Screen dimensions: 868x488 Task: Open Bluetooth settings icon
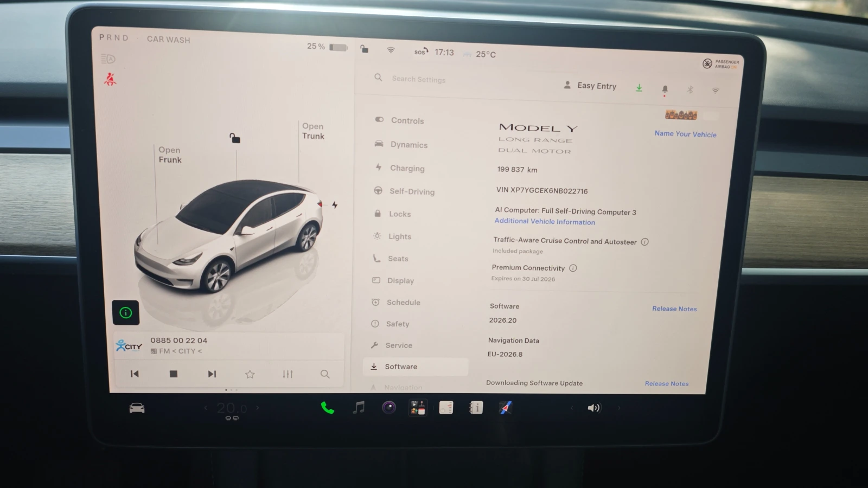coord(690,89)
